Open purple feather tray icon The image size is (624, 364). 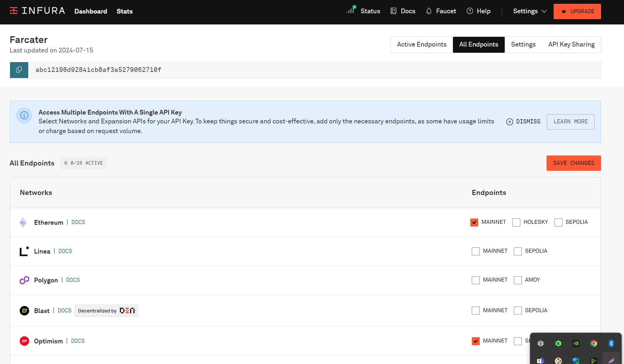[x=611, y=361]
